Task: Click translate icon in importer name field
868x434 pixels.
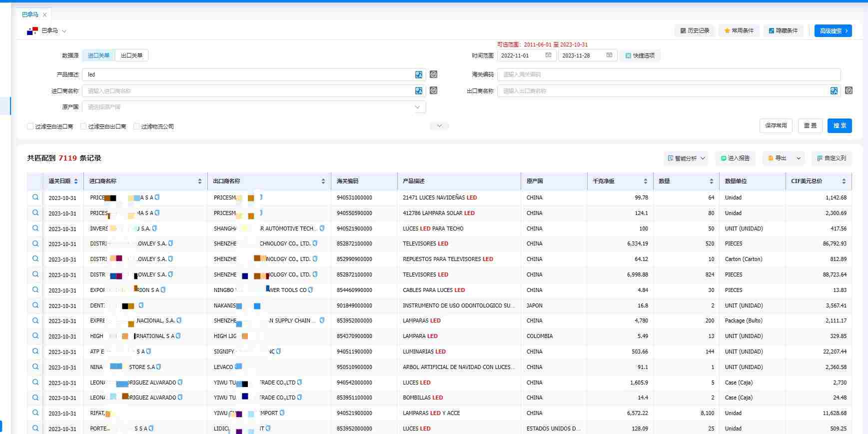Action: click(x=419, y=90)
